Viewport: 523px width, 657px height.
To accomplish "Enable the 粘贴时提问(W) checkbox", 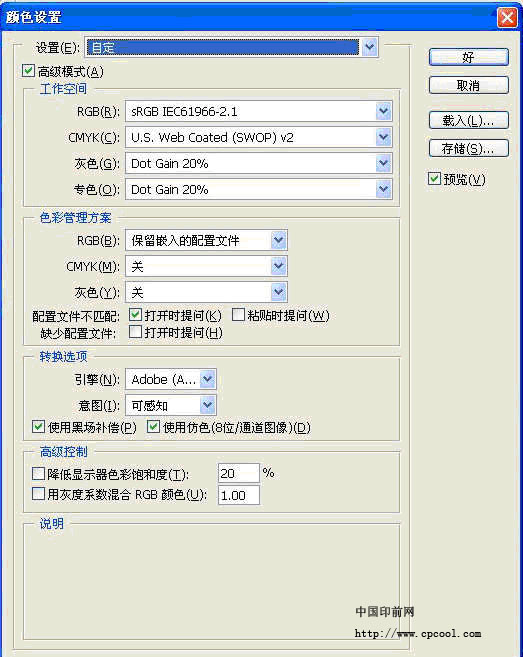I will 238,315.
